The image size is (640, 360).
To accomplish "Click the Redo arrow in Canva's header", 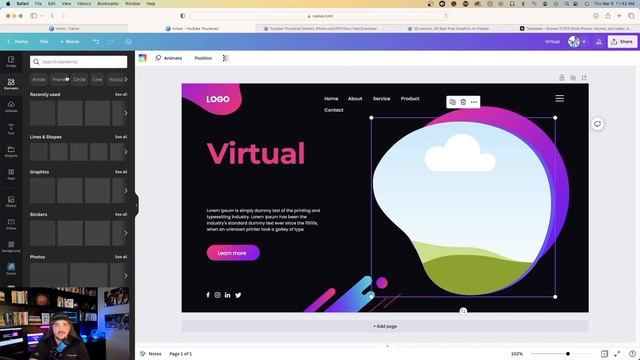I will point(111,42).
